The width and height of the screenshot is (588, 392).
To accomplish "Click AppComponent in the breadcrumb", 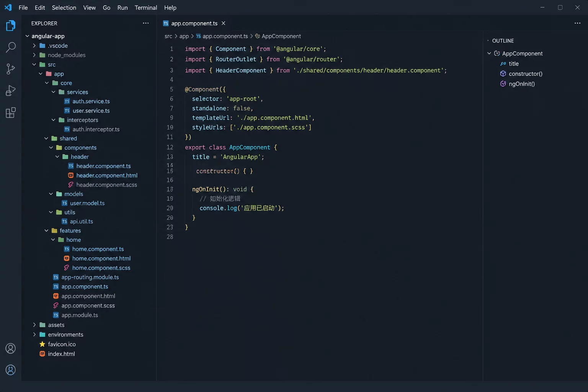I will coord(281,36).
